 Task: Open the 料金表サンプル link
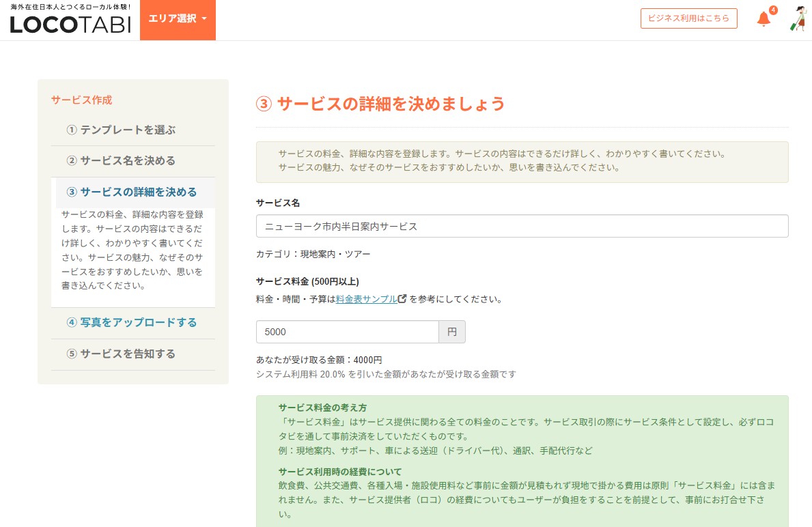367,299
